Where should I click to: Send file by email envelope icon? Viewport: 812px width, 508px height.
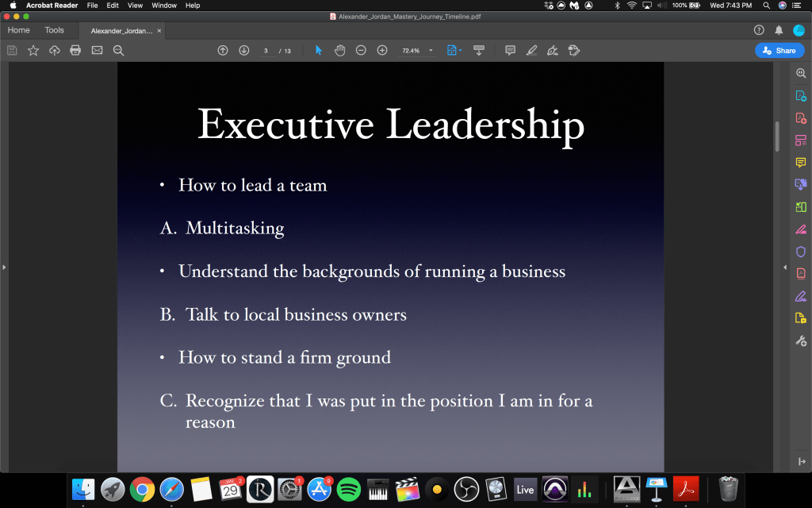pos(97,50)
